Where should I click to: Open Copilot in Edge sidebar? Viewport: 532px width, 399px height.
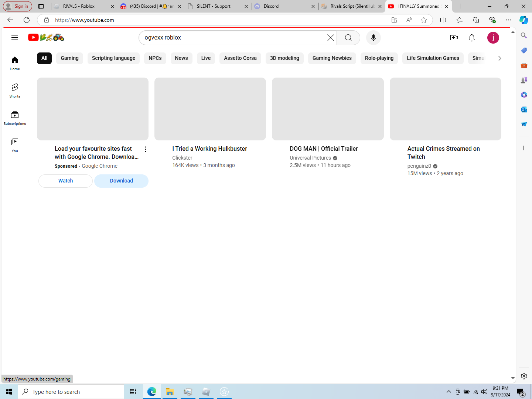pyautogui.click(x=524, y=20)
